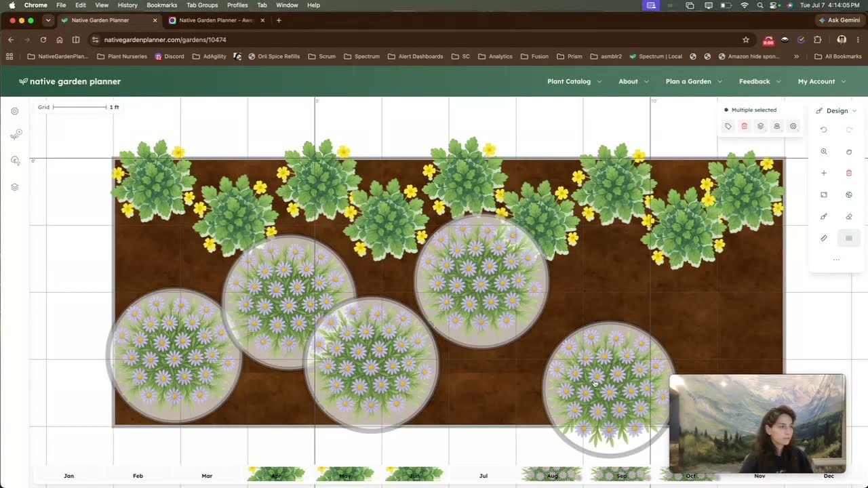Toggle the grid display button
Image resolution: width=868 pixels, height=488 pixels.
pyautogui.click(x=849, y=239)
